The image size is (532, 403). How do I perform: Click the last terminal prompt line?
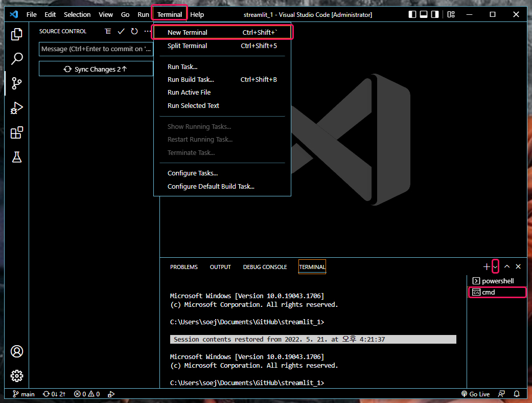pos(247,383)
